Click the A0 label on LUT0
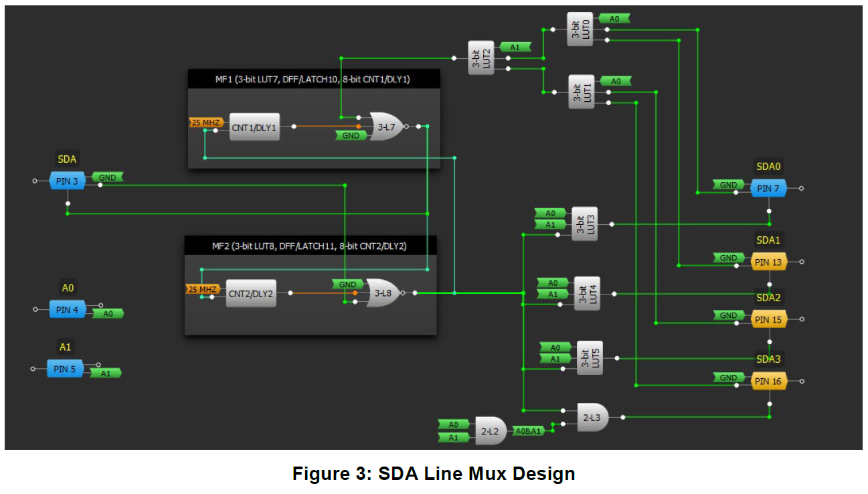The height and width of the screenshot is (494, 868). [x=614, y=19]
